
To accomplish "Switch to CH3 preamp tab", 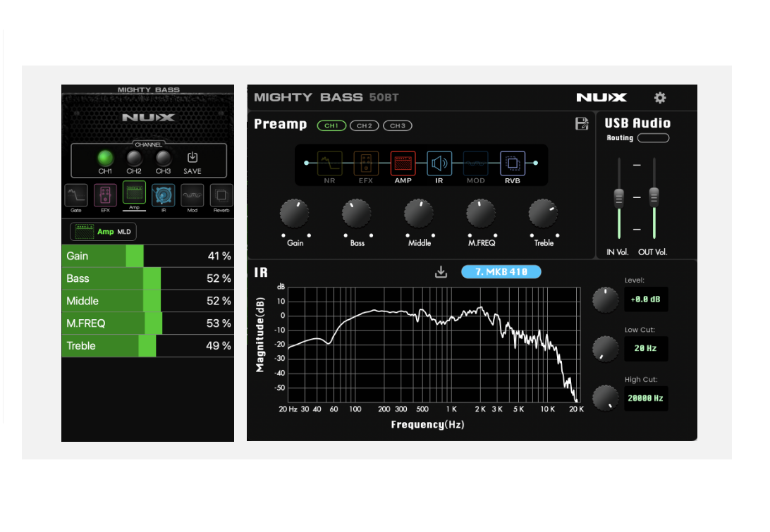I will click(x=397, y=125).
